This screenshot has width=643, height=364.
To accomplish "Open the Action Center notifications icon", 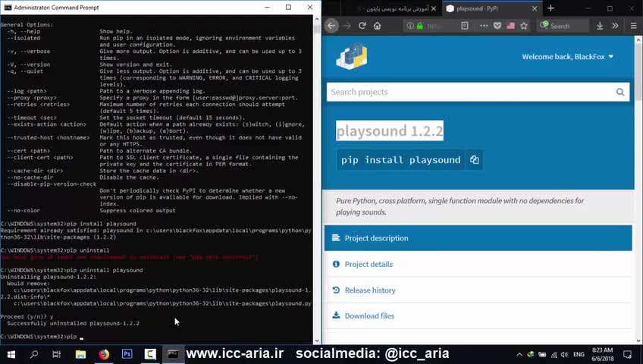I will 627,354.
